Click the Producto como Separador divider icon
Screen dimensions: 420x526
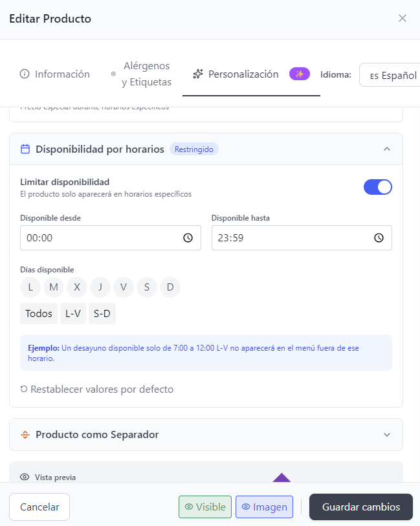point(25,435)
